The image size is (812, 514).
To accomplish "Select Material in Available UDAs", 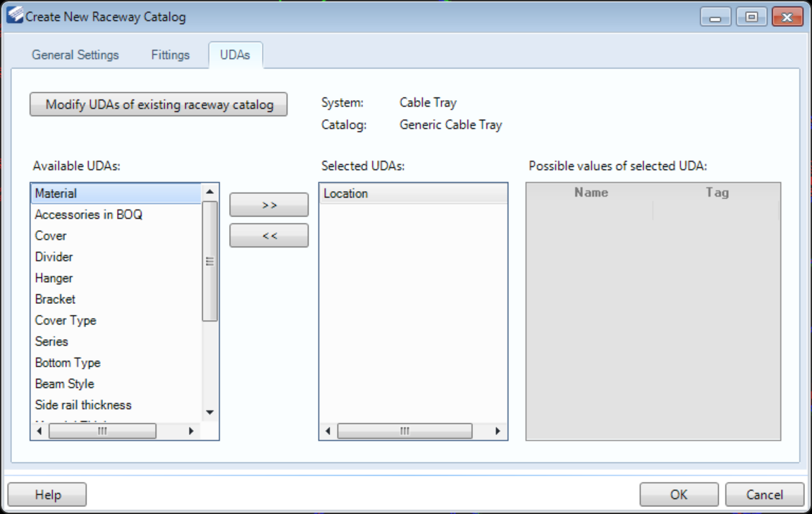I will [116, 193].
